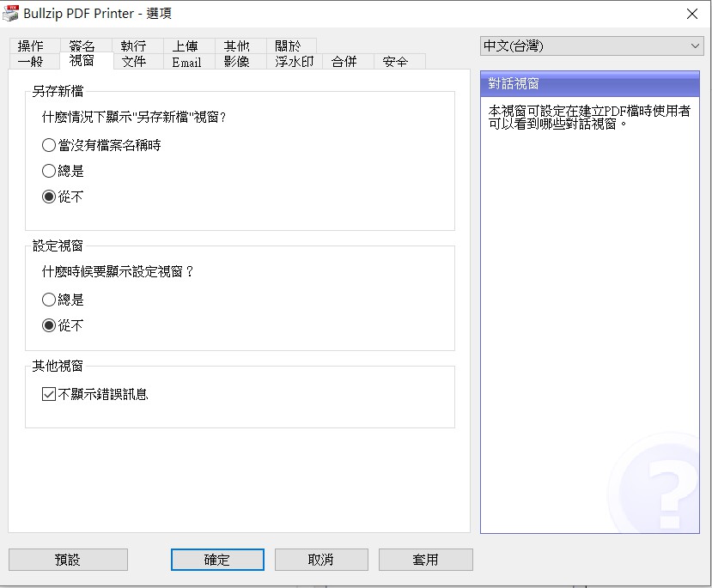Click the 設定視窗 group label
Viewport: 712px width, 588px height.
click(x=58, y=246)
